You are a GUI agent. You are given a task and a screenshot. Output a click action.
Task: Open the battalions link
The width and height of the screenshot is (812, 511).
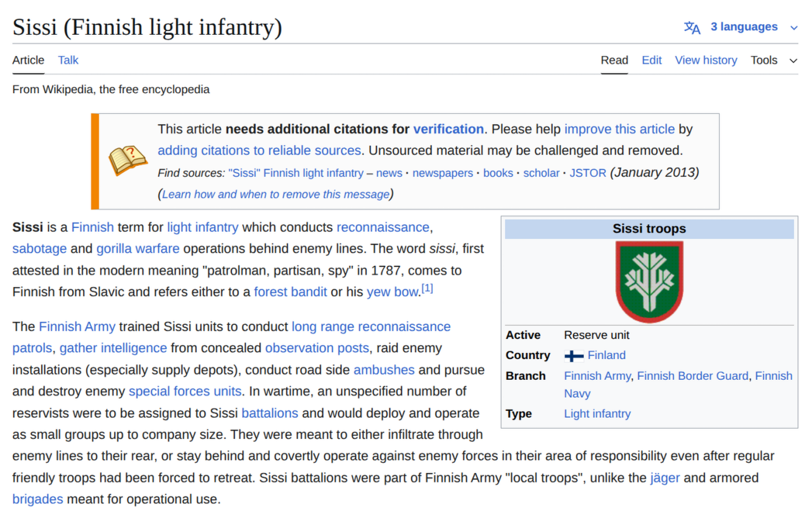[270, 413]
